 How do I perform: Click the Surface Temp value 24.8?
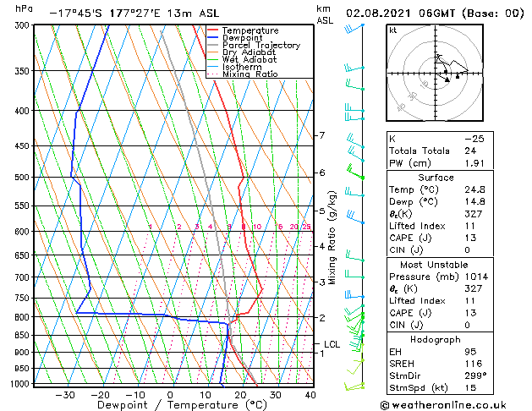(474, 189)
